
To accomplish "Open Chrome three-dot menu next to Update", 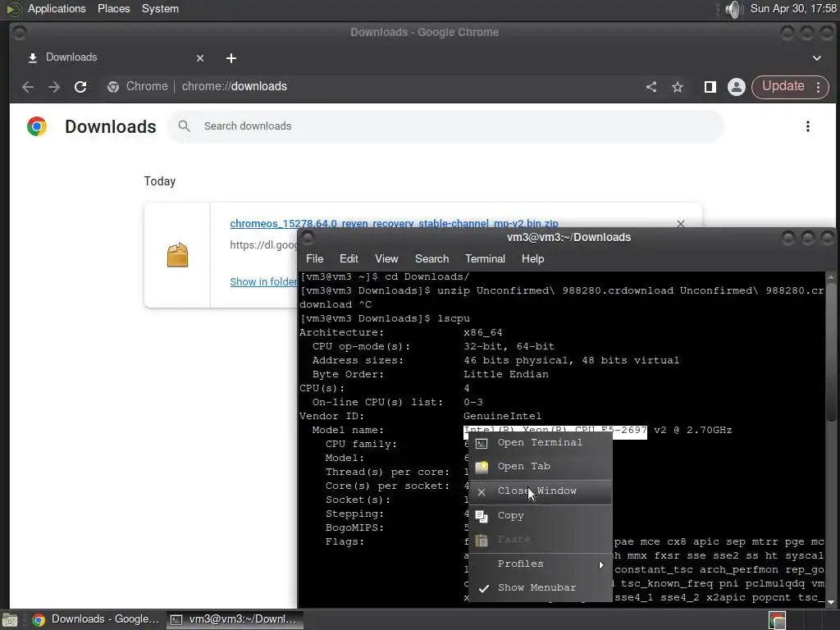I will click(819, 87).
